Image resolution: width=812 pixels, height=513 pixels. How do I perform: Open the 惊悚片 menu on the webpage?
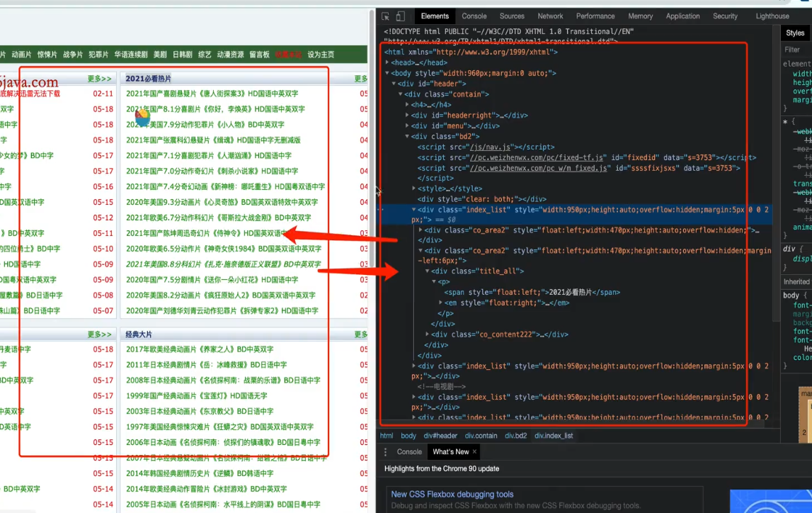coord(47,55)
